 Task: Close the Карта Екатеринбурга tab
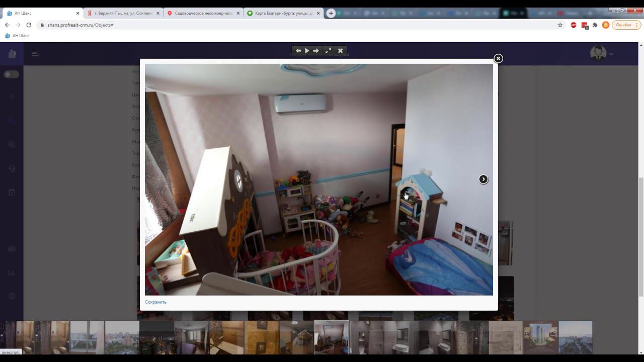click(318, 13)
